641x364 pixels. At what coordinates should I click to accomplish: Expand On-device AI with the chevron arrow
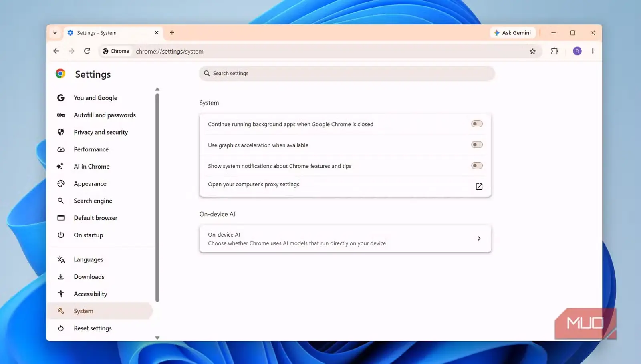point(479,239)
